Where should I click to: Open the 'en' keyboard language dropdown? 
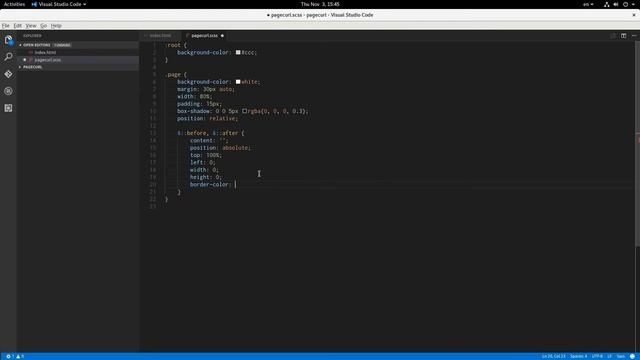588,4
